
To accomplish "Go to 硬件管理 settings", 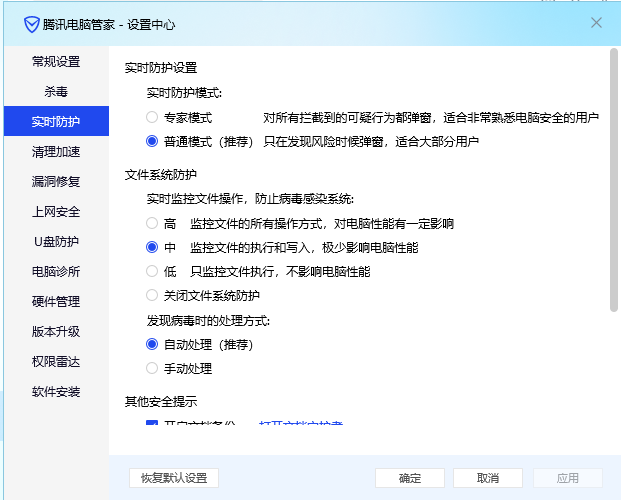I will [x=56, y=302].
